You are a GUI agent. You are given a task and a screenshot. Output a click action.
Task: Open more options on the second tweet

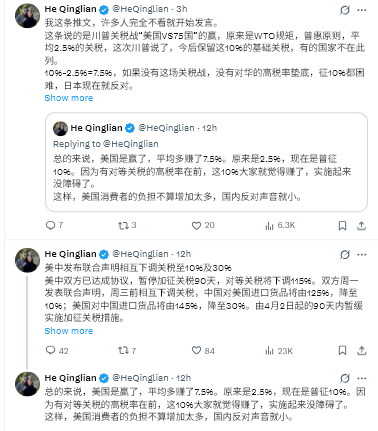[362, 255]
